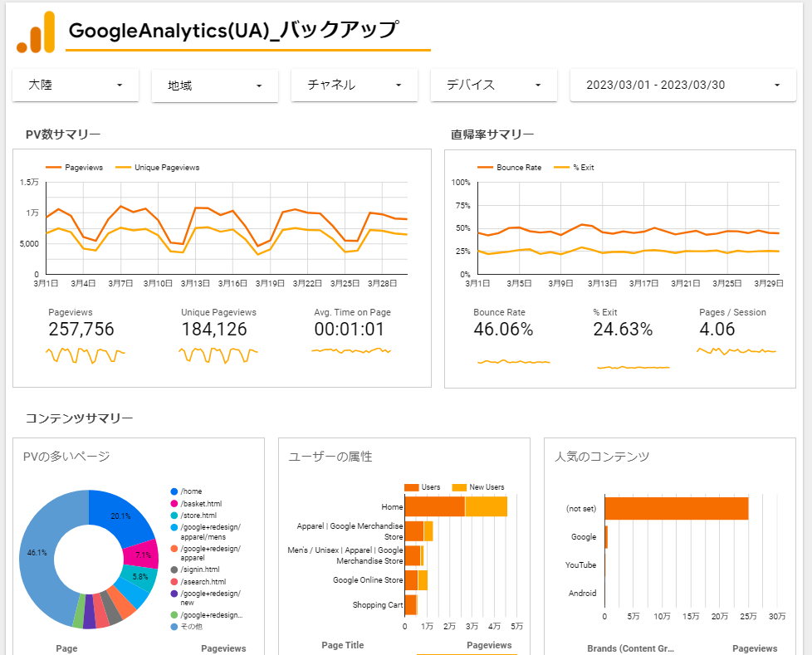Viewport: 812px width, 655px height.
Task: Sort by Brands (Content Gr... column header
Action: pos(631,648)
